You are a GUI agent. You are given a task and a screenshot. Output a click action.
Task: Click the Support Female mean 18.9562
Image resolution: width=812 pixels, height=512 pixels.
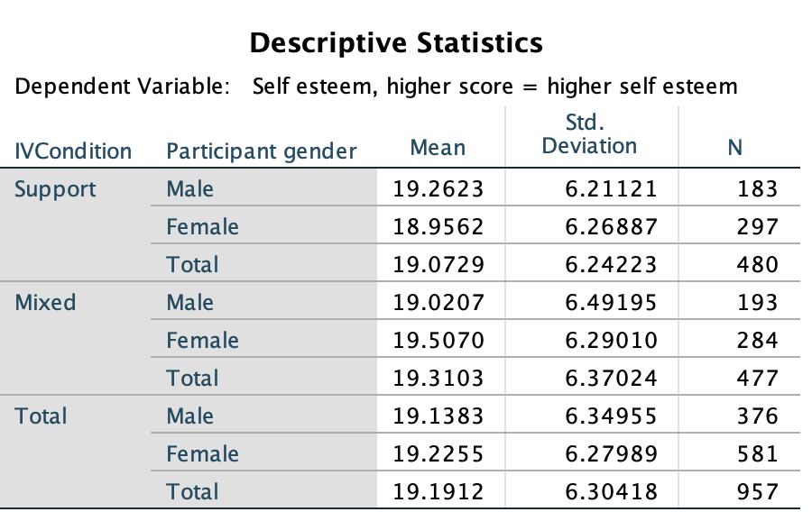coord(438,226)
